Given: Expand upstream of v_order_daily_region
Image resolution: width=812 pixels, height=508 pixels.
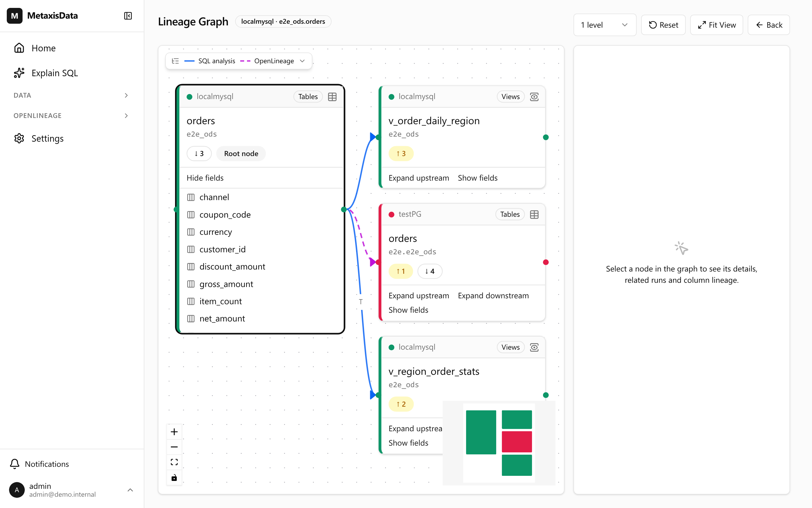Looking at the screenshot, I should click(419, 178).
